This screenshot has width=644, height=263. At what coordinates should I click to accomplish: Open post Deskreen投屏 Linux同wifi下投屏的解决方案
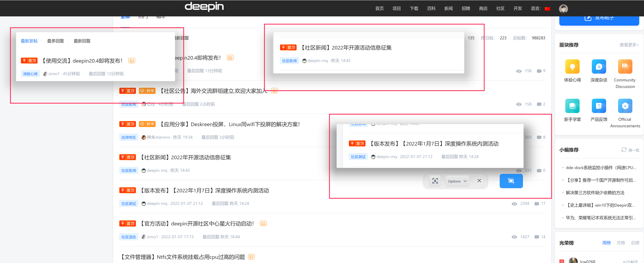[x=230, y=124]
